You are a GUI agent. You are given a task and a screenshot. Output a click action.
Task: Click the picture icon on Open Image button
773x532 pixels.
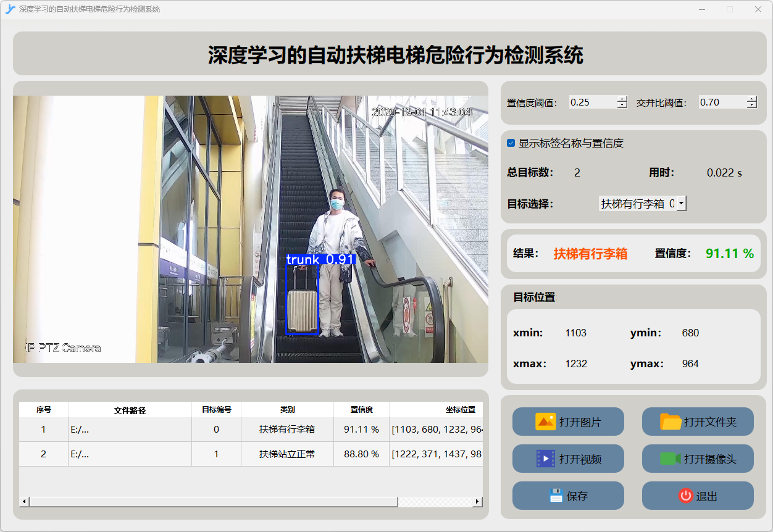click(546, 422)
